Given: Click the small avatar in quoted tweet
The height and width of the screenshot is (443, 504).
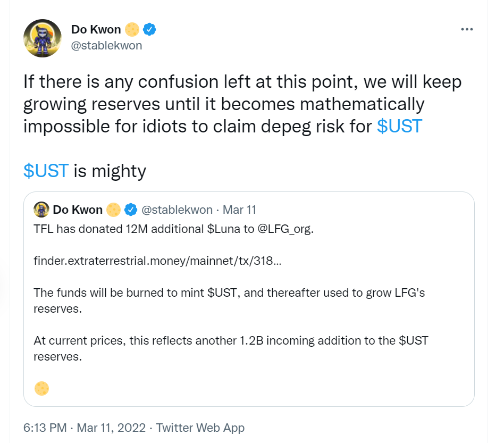Looking at the screenshot, I should [41, 210].
